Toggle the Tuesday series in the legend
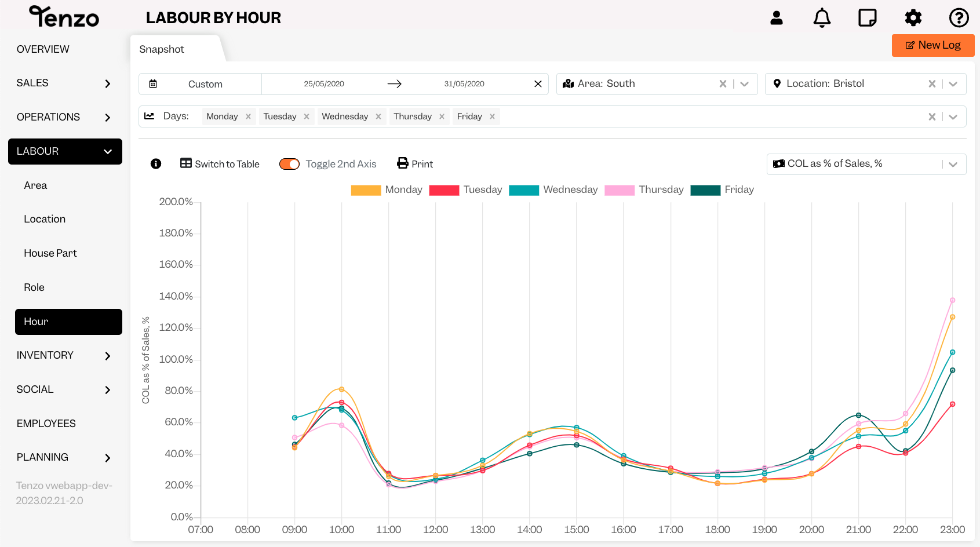This screenshot has height=547, width=980. coord(465,190)
